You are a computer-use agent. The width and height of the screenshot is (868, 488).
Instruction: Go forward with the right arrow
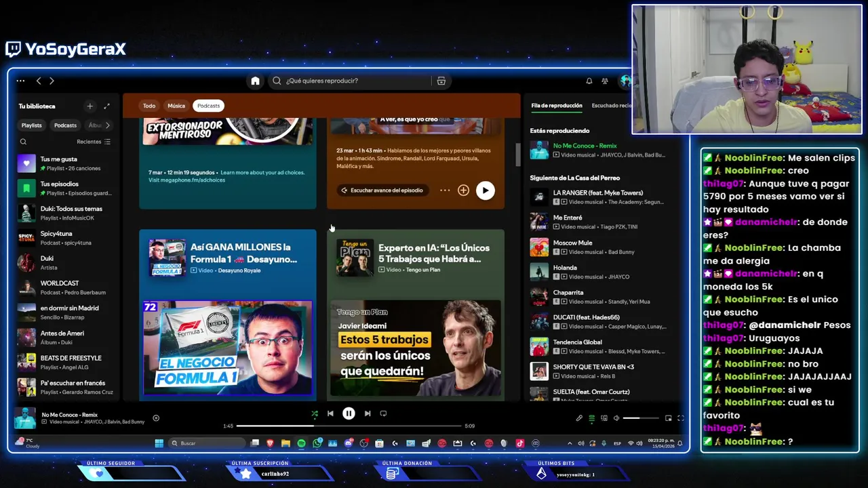52,81
